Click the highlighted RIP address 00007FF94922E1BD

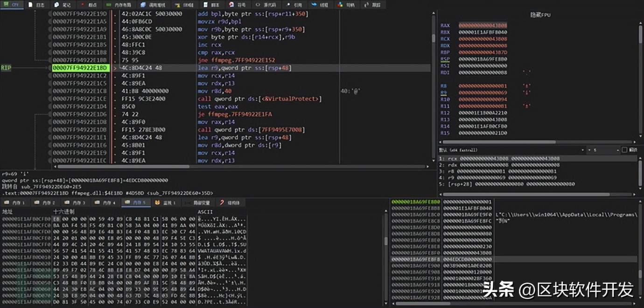tap(80, 68)
